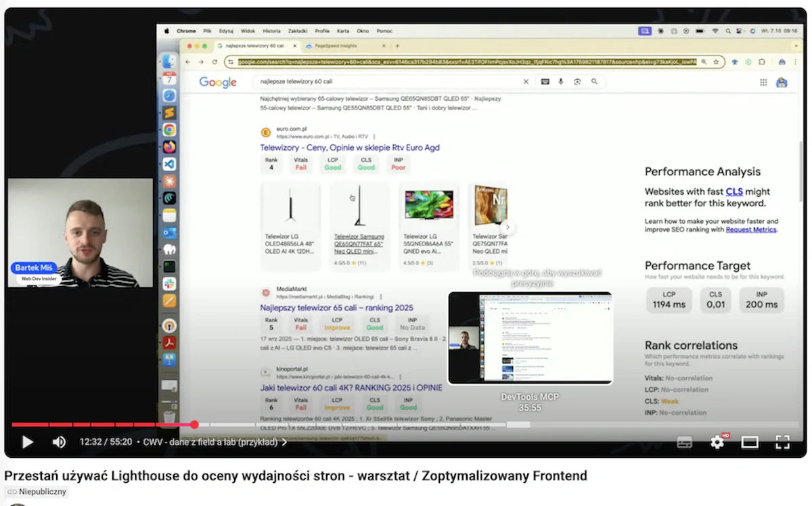Open Firefox from the Dock
Image resolution: width=812 pixels, height=506 pixels.
169,147
